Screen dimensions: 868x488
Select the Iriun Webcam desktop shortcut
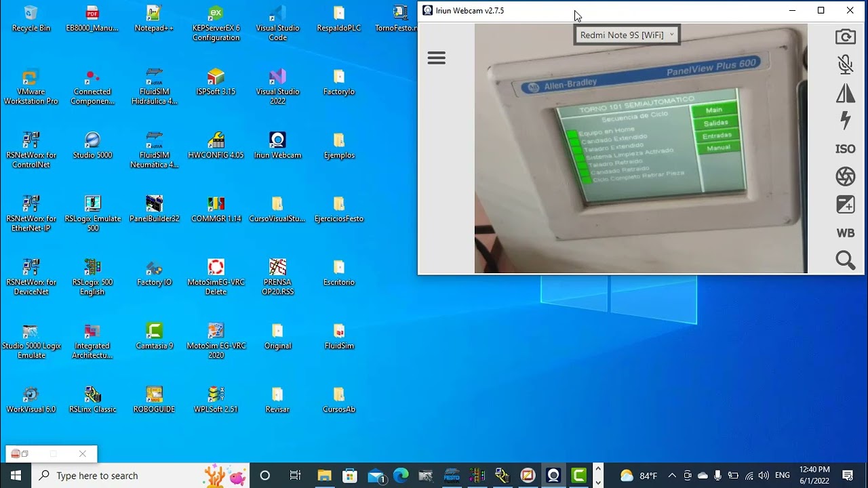click(277, 146)
